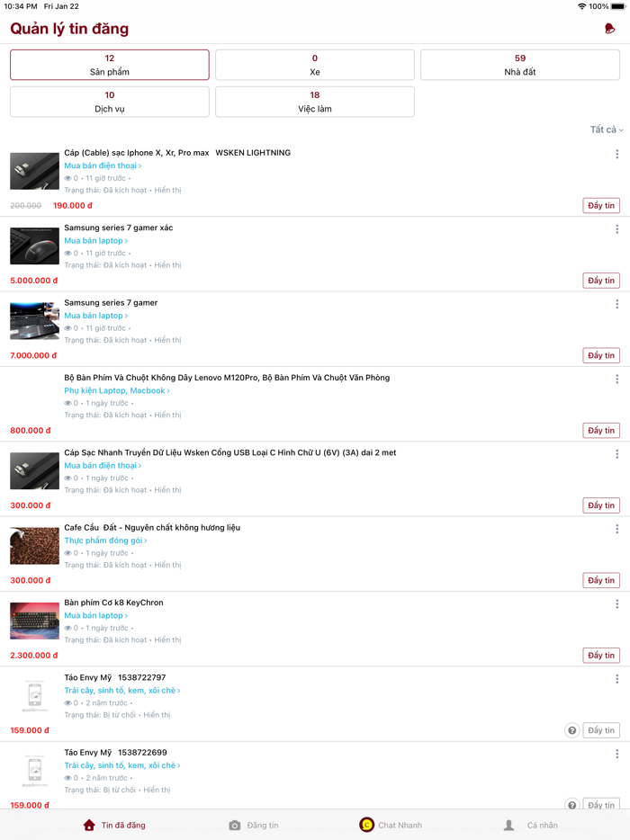Viewport: 630px width, 840px height.
Task: Tap the home icon for Tin đã đăng
Action: (89, 825)
